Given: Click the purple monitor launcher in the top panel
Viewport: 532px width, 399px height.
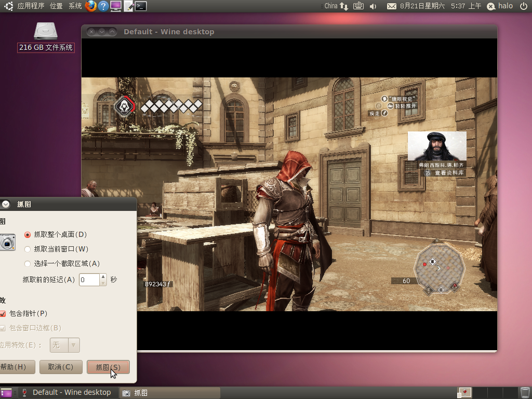Looking at the screenshot, I should pos(116,6).
